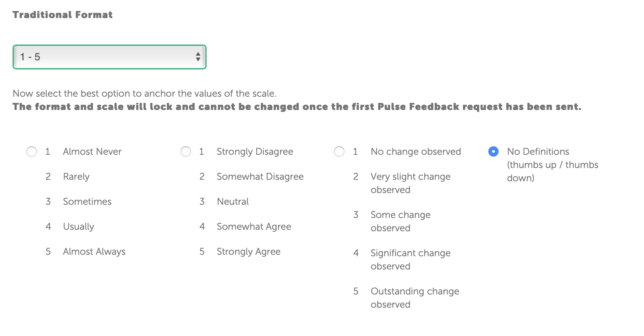This screenshot has width=644, height=336.
Task: Click the Rarely scale label
Action: 76,176
